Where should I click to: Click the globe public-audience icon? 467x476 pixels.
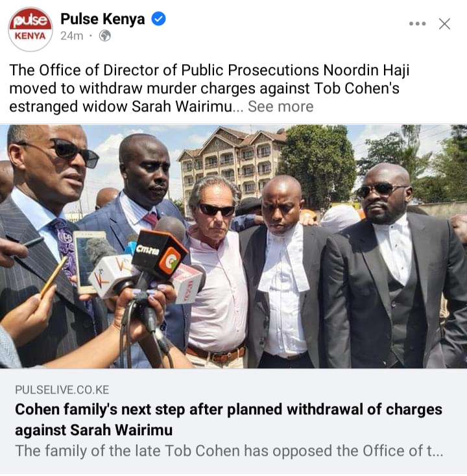click(105, 36)
